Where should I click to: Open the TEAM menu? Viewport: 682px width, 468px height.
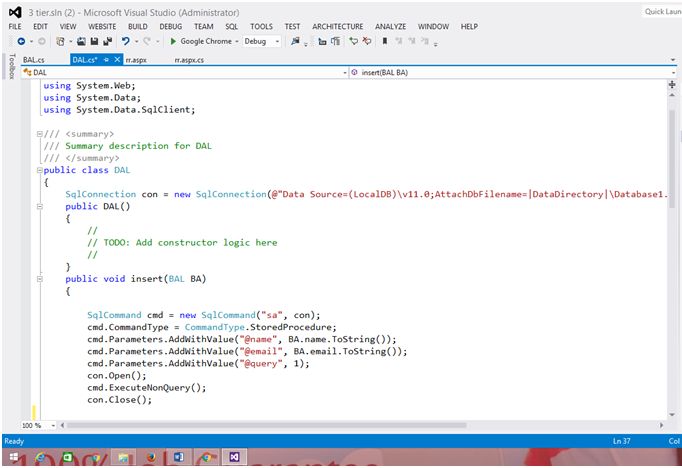(204, 27)
